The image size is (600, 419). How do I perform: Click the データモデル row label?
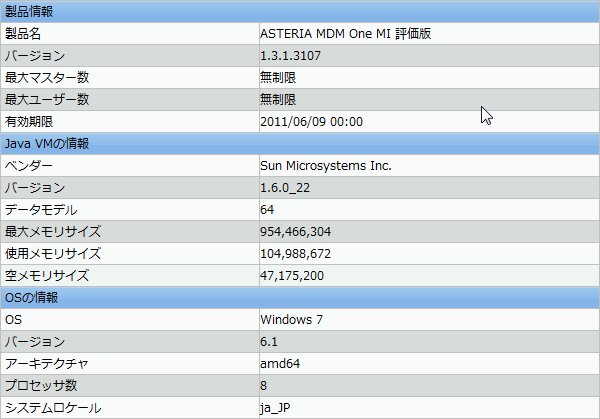pos(41,210)
